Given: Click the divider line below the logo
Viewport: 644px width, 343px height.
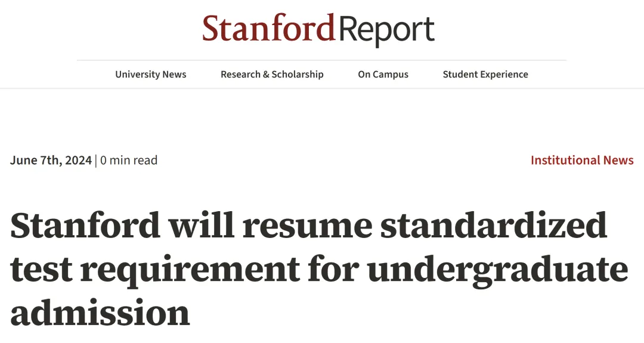Looking at the screenshot, I should pos(321,60).
